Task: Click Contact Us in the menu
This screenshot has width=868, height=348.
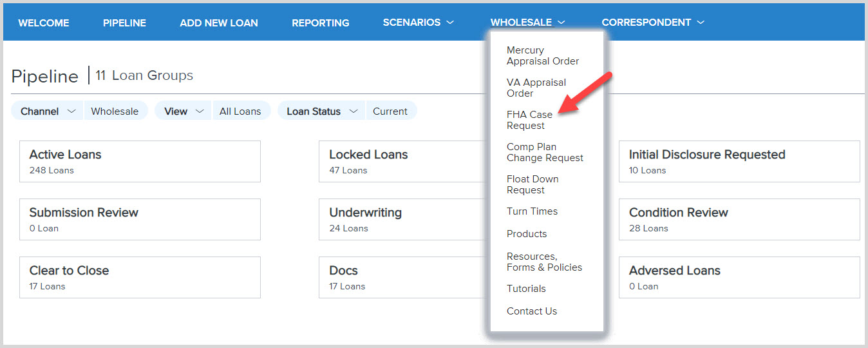Action: (532, 311)
